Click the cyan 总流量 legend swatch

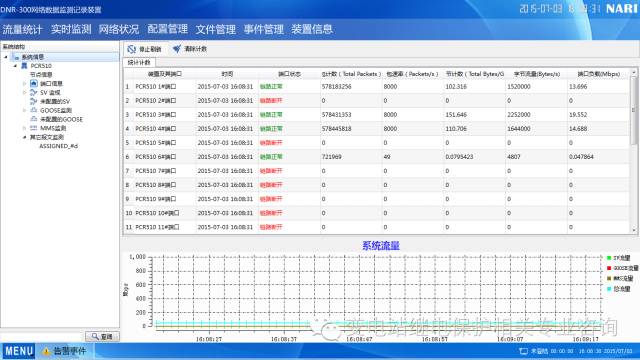click(609, 289)
